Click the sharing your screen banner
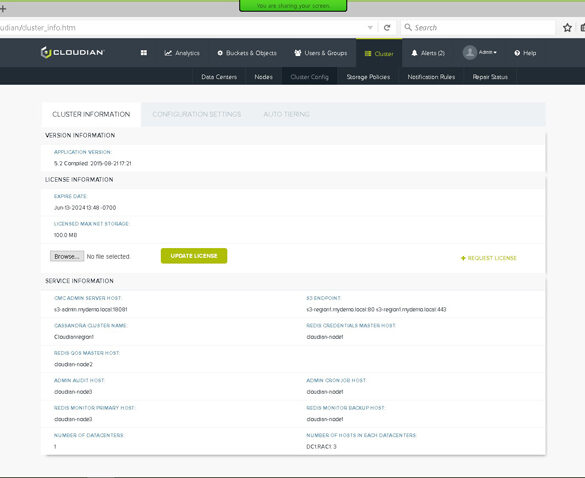The image size is (585, 478). coord(293,6)
